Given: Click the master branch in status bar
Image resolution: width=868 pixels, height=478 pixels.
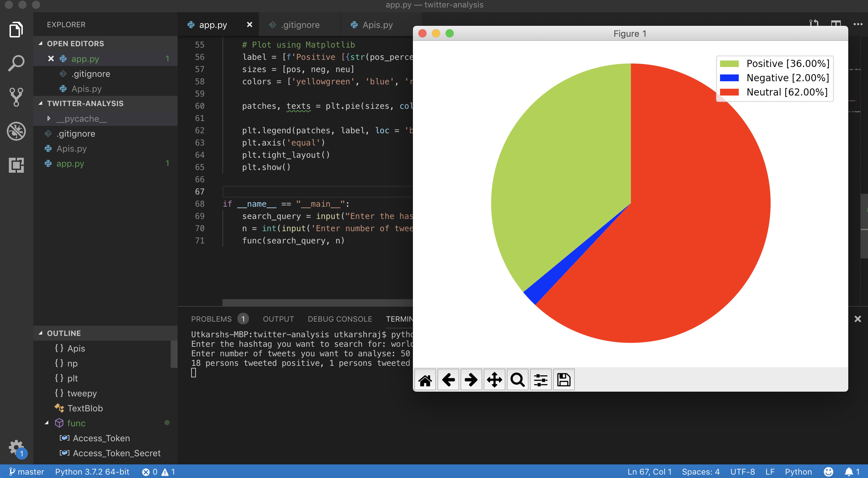Looking at the screenshot, I should (27, 472).
